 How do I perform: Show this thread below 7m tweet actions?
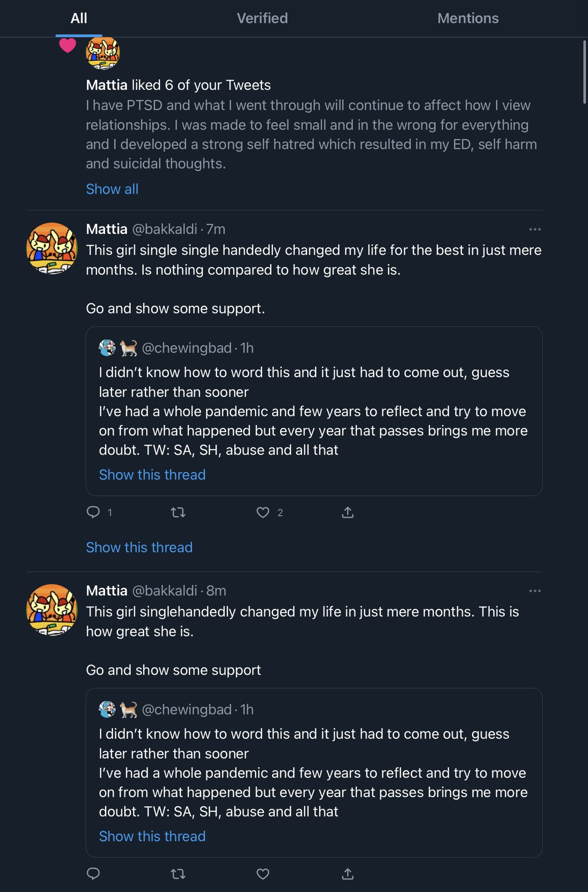pyautogui.click(x=139, y=547)
